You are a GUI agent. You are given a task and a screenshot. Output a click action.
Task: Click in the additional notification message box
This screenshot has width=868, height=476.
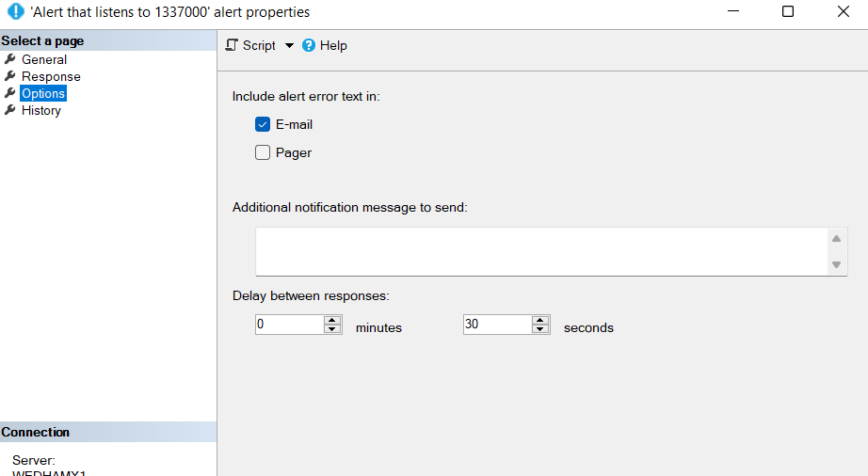[x=540, y=251]
